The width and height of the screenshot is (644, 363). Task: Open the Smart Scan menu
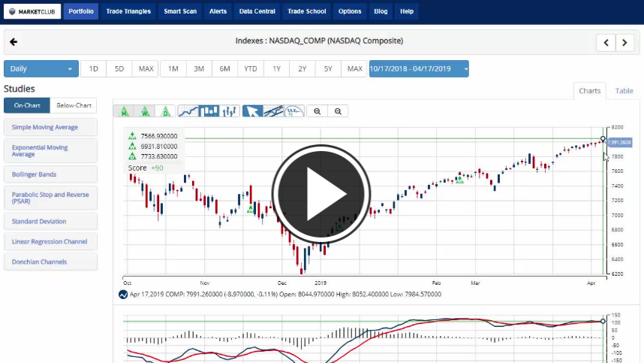coord(180,11)
